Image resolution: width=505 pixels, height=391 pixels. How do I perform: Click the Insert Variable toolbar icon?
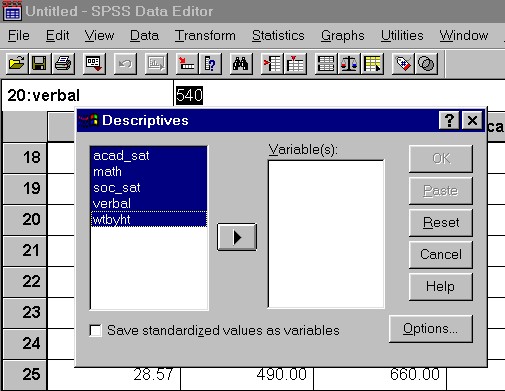pyautogui.click(x=295, y=63)
